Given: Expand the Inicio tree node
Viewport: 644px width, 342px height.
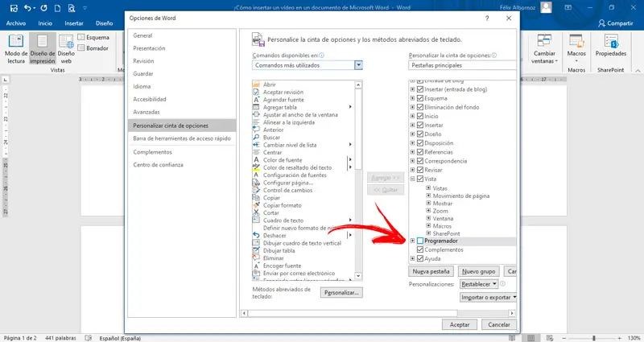Looking at the screenshot, I should pos(412,116).
